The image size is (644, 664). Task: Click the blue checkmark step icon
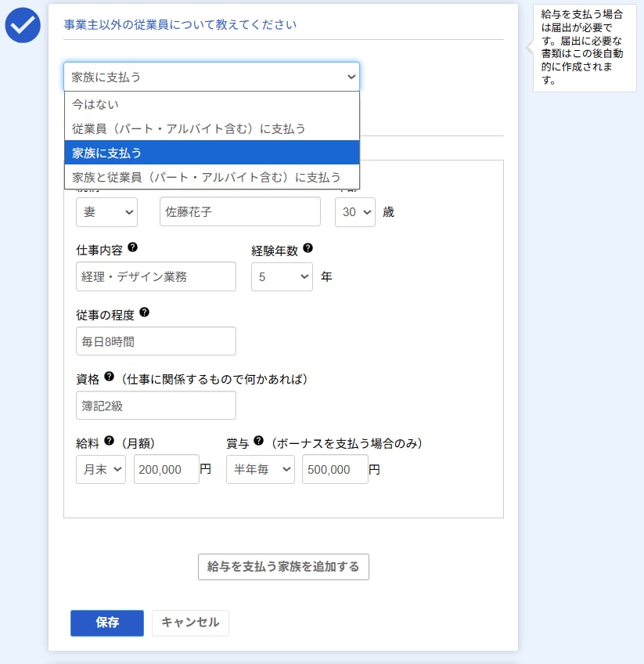coord(23,25)
